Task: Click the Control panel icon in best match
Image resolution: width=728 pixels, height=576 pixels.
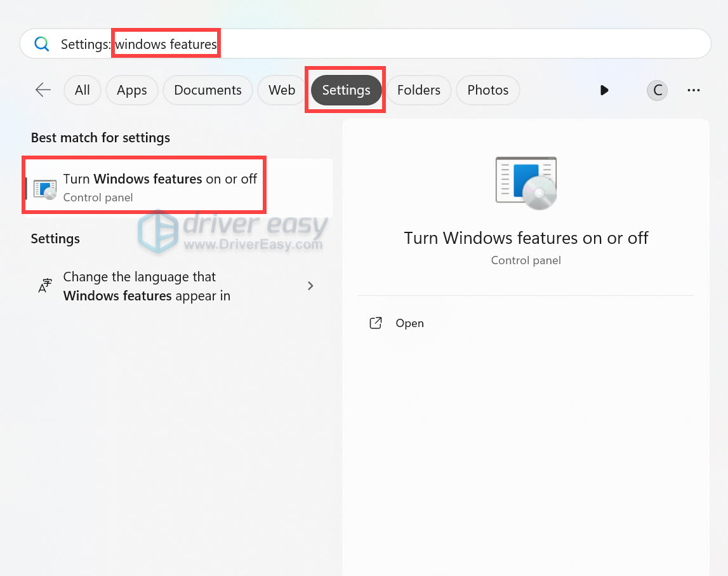Action: (45, 188)
